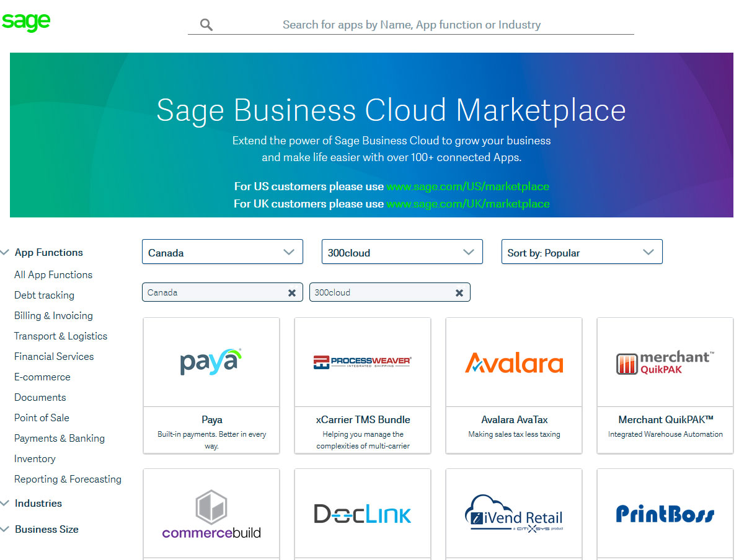The image size is (739, 560).
Task: Open the PrintBoss logo tile
Action: 665,514
